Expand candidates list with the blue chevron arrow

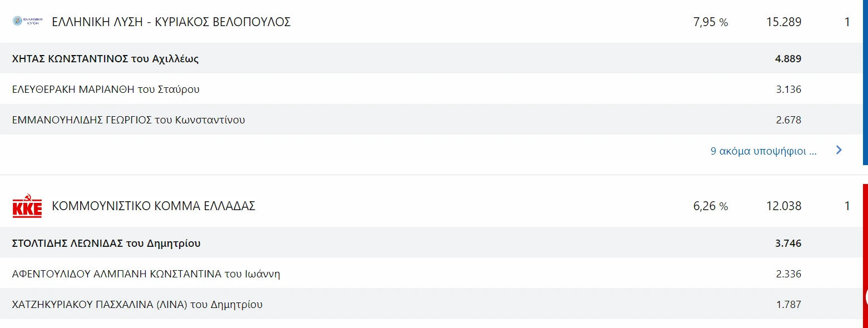pyautogui.click(x=839, y=150)
